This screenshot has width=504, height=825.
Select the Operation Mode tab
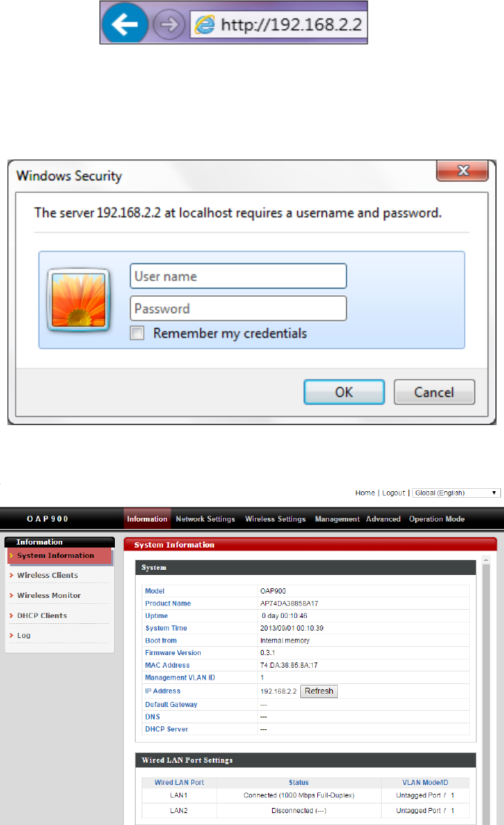coord(437,519)
